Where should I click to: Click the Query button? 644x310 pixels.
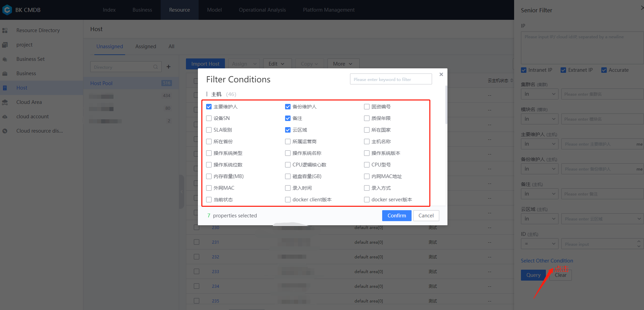point(533,275)
